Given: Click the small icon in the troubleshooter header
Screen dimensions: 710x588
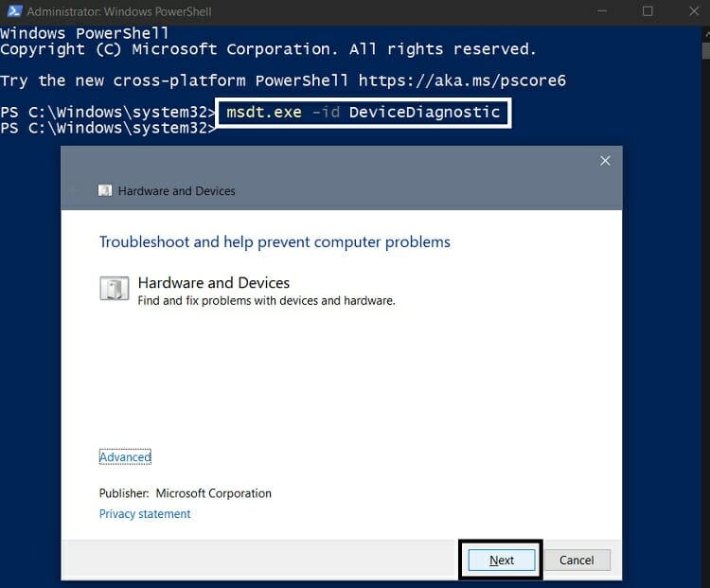Looking at the screenshot, I should coord(105,190).
